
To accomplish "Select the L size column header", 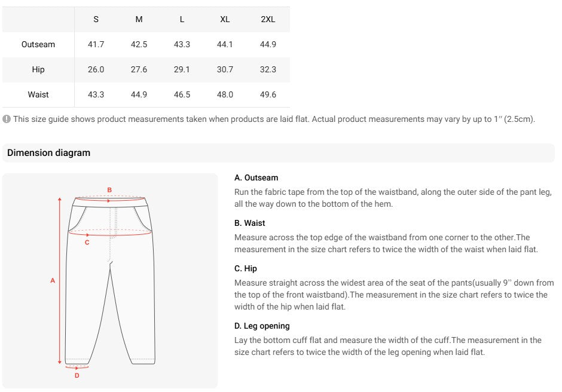I will tap(182, 19).
